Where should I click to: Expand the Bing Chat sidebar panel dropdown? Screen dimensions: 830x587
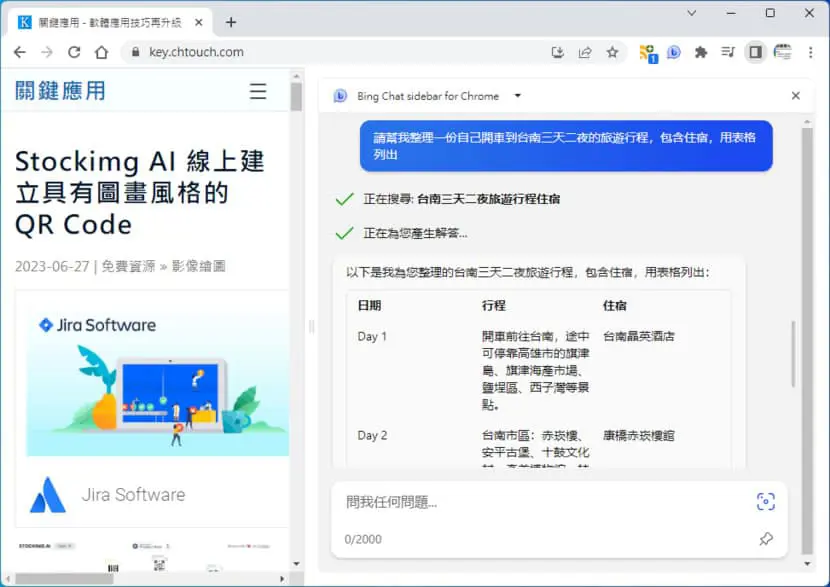pyautogui.click(x=518, y=96)
